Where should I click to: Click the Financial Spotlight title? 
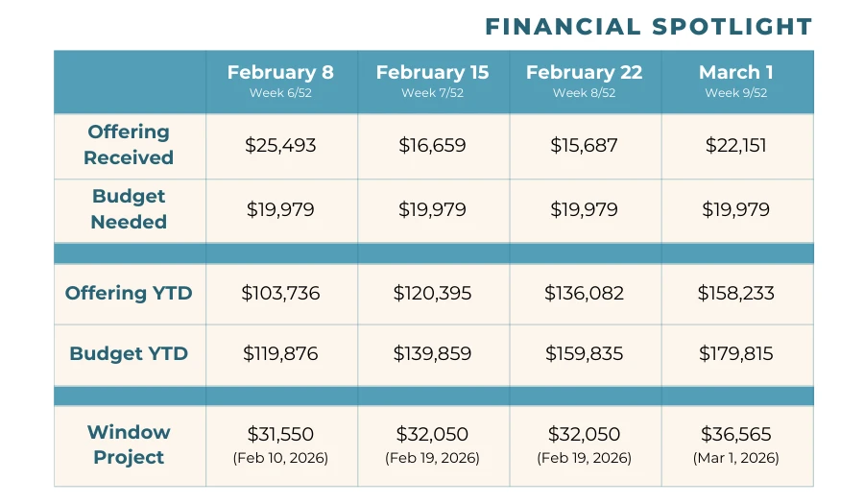pos(648,26)
